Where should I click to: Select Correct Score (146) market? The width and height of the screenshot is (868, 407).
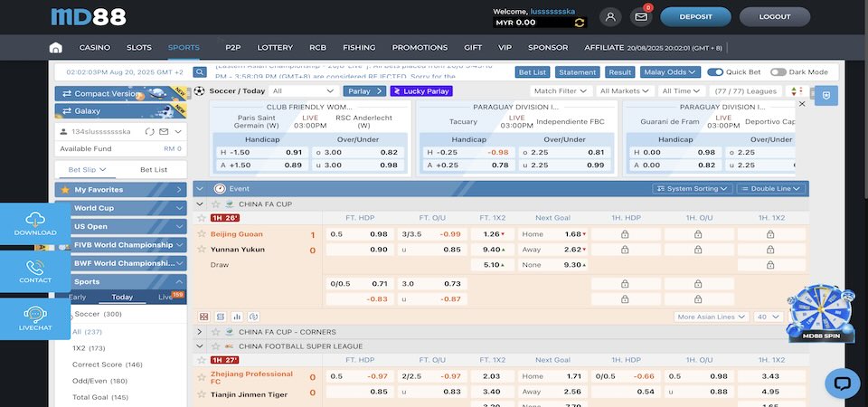pos(107,364)
